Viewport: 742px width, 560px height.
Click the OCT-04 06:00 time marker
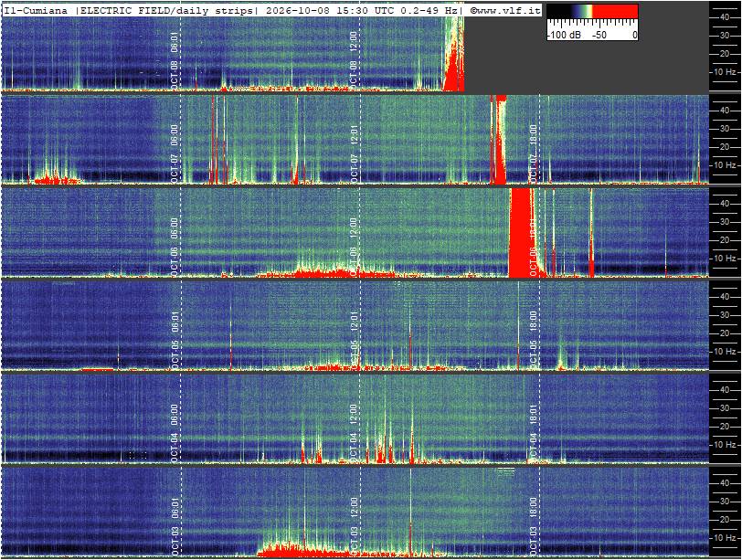175,433
